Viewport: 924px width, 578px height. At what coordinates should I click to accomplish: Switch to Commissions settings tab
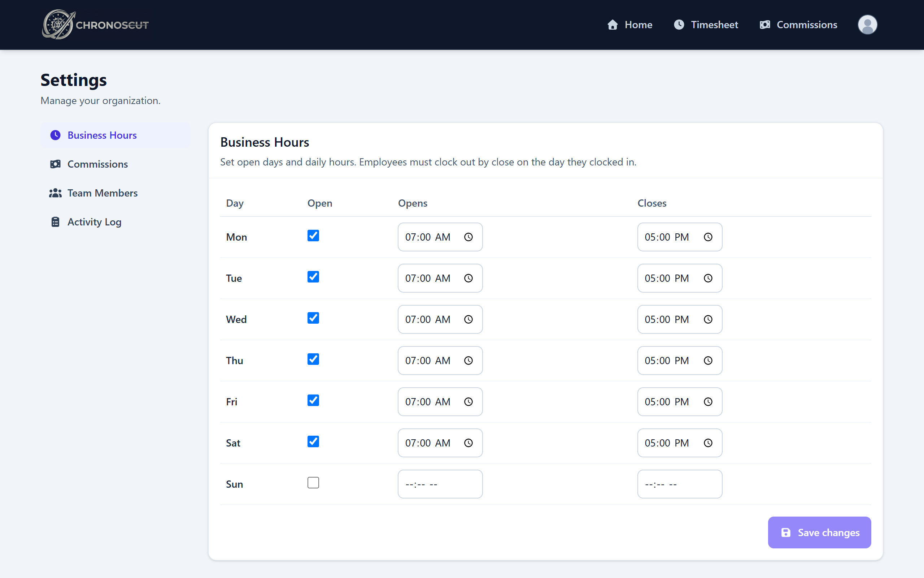115,164
